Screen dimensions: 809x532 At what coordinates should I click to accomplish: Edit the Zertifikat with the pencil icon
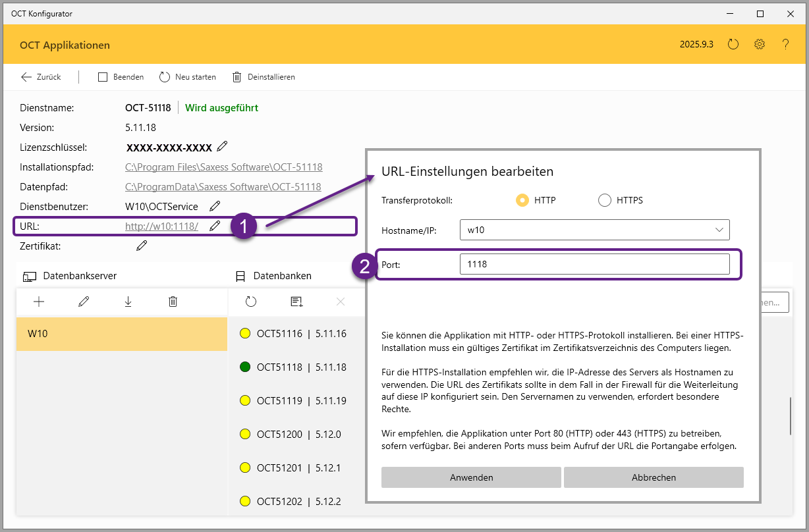point(142,246)
